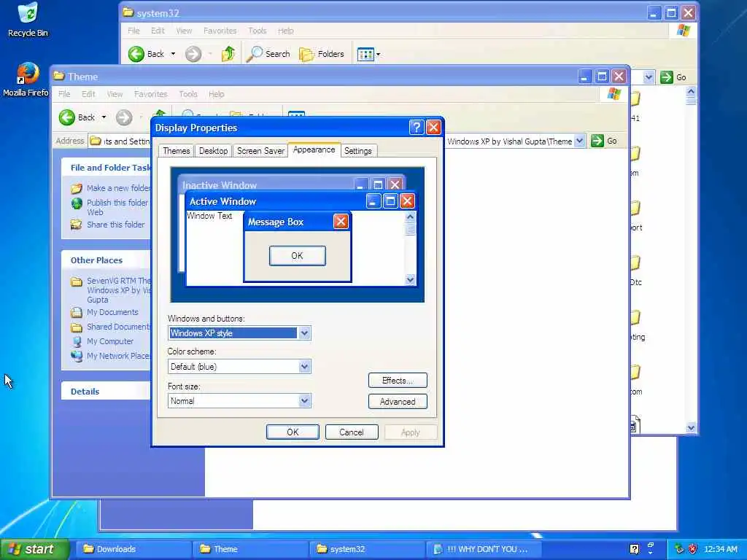This screenshot has width=747, height=560.
Task: Open the Views icon menu in system32
Action: pyautogui.click(x=368, y=54)
